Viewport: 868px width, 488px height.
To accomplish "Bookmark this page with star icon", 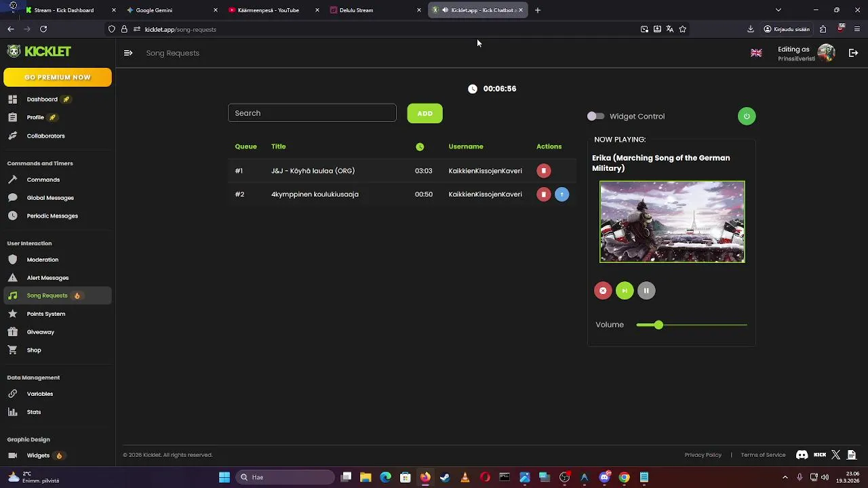I will tap(683, 29).
